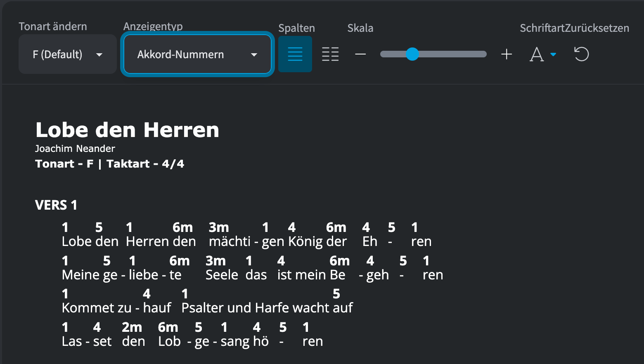Click the Spalten label
This screenshot has width=644, height=364.
click(x=296, y=28)
